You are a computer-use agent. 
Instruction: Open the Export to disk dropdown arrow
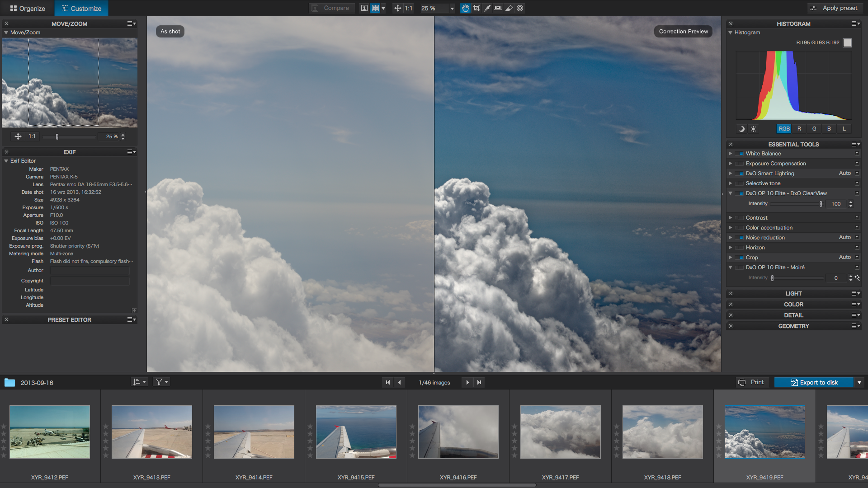(859, 382)
